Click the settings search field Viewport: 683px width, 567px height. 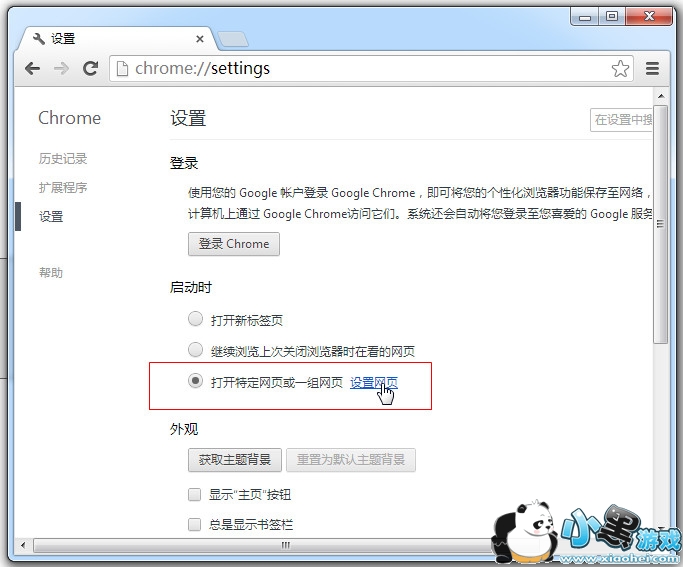click(x=621, y=120)
